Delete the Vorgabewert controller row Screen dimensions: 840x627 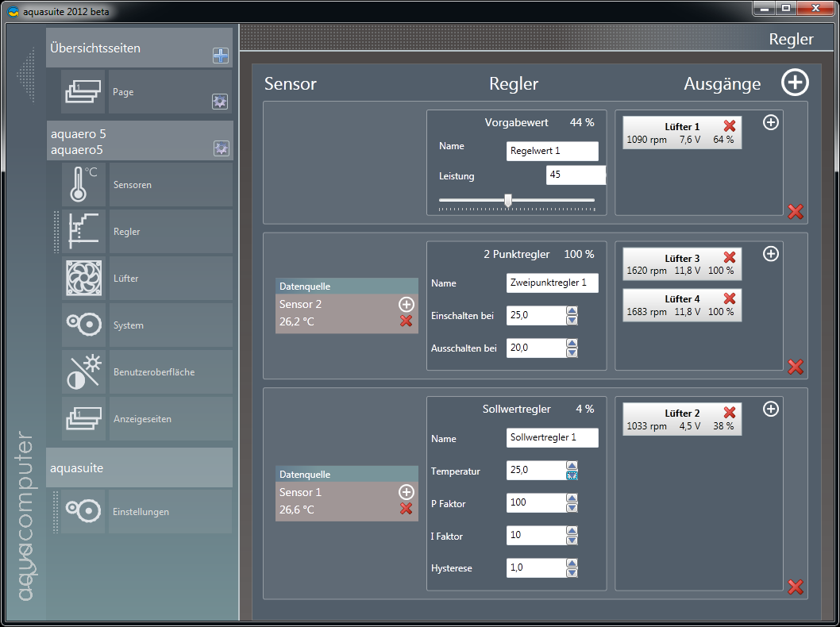(796, 211)
